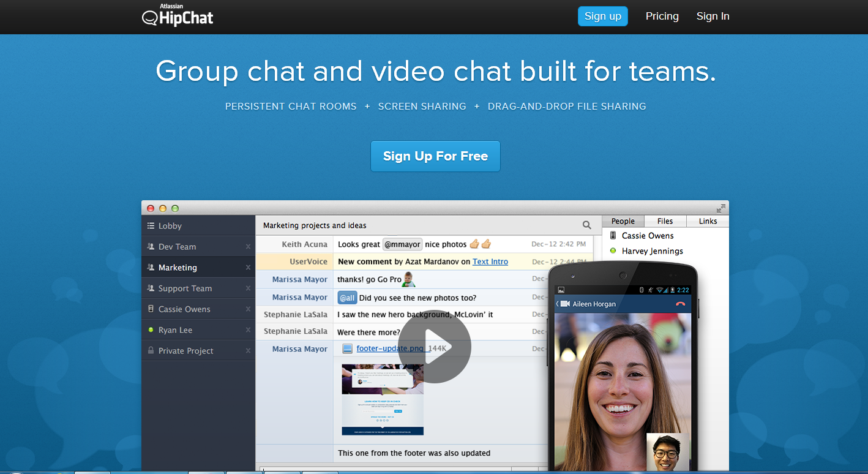This screenshot has height=474, width=868.
Task: Open the footer-update image thumbnail
Action: coord(382,400)
